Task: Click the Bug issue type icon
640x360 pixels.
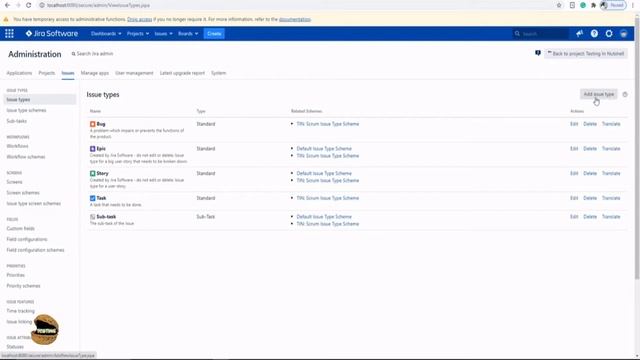Action: [93, 124]
